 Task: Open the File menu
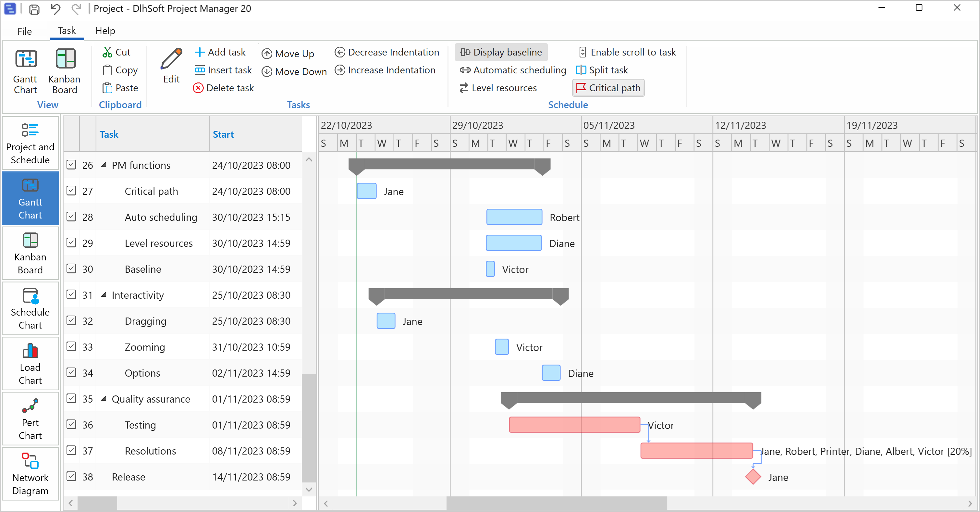(24, 31)
